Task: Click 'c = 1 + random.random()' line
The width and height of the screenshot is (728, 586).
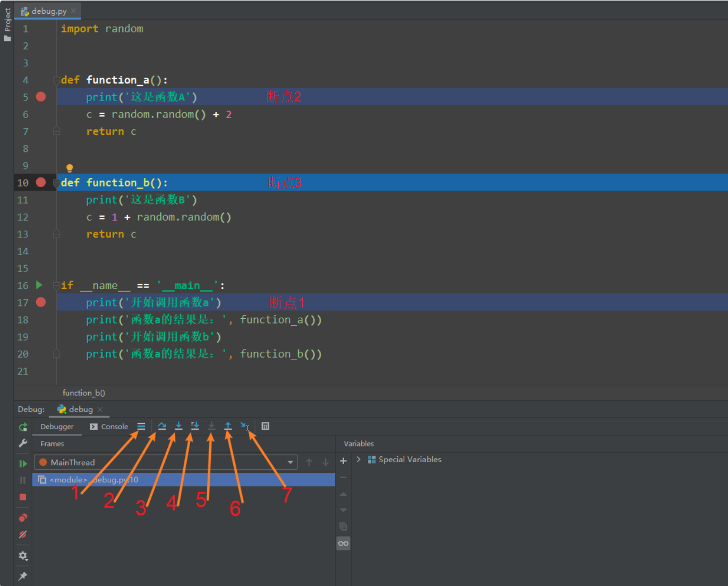Action: click(159, 217)
